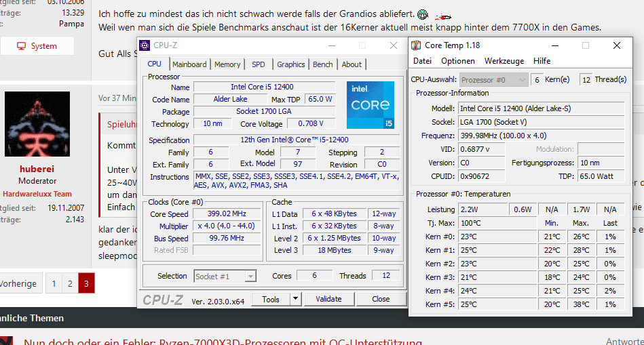The width and height of the screenshot is (644, 345).
Task: Open the SPD tab in CPU-Z
Action: (259, 64)
